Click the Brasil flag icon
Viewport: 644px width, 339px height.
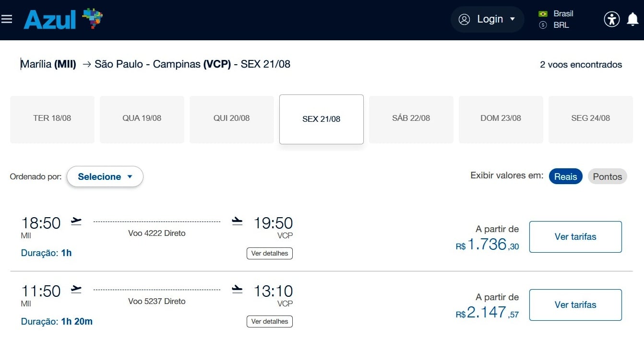tap(543, 14)
